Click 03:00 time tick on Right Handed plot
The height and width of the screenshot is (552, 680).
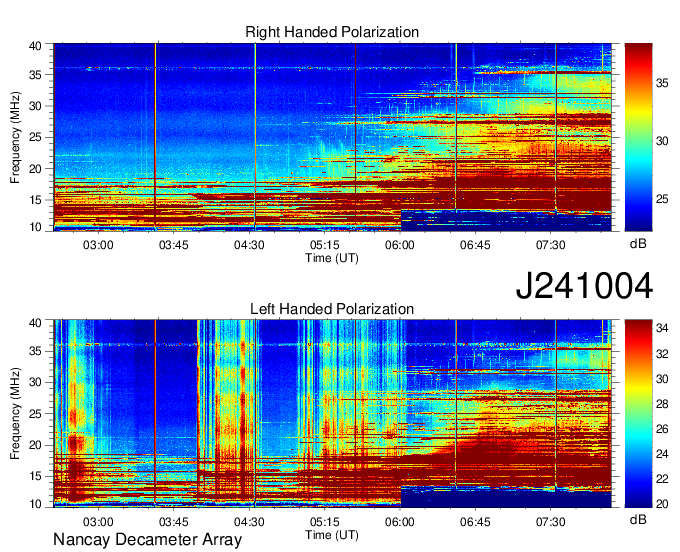point(98,245)
